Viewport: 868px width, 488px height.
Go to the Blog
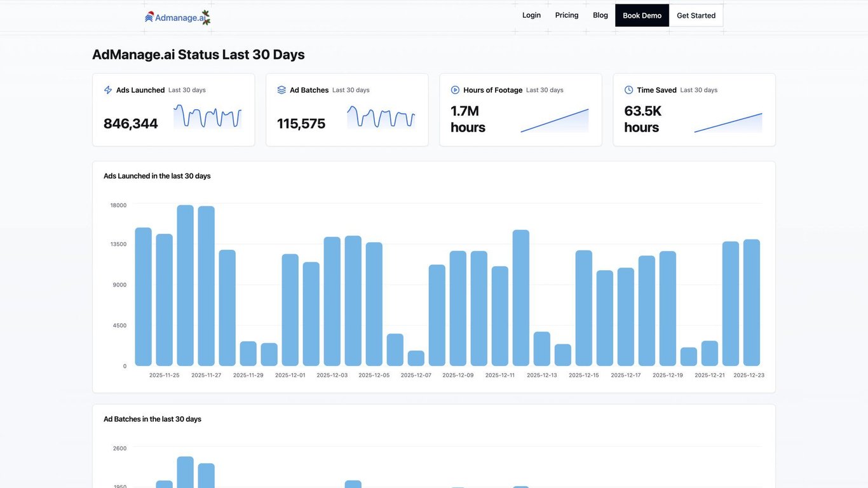(600, 15)
